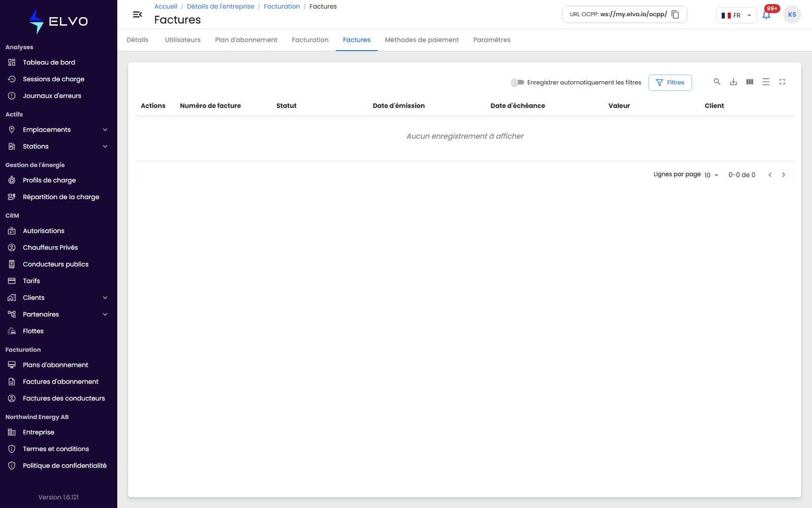Screen dimensions: 812x508
Task: Sort by Numéro de facture column
Action: [x=211, y=106]
